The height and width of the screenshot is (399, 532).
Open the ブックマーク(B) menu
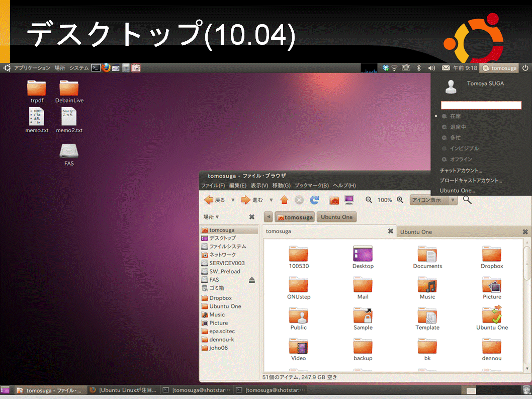(311, 185)
